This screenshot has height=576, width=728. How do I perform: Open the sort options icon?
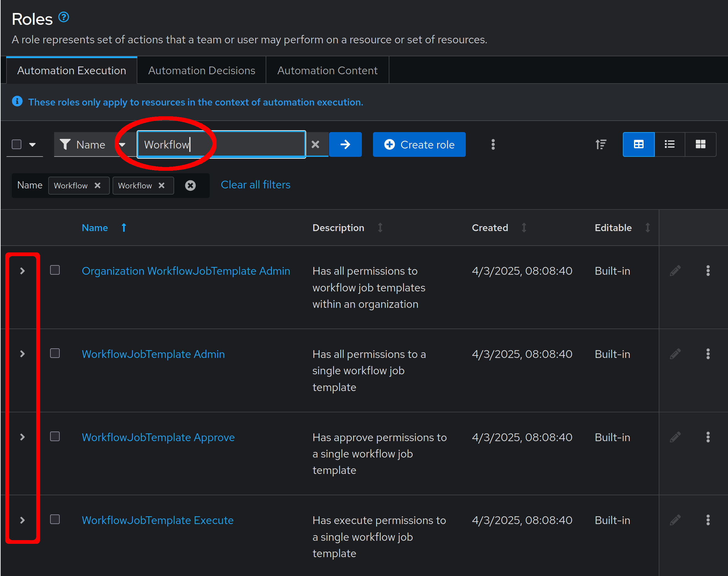(x=601, y=145)
